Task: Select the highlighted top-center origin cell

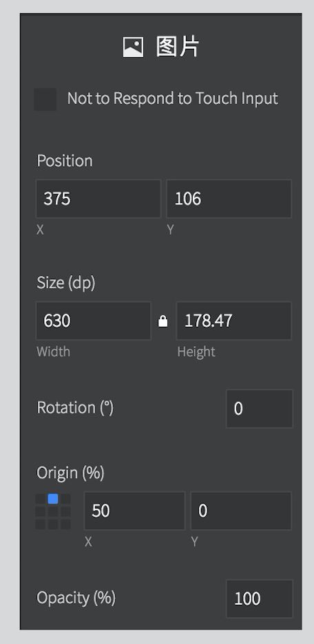Action: click(x=52, y=499)
